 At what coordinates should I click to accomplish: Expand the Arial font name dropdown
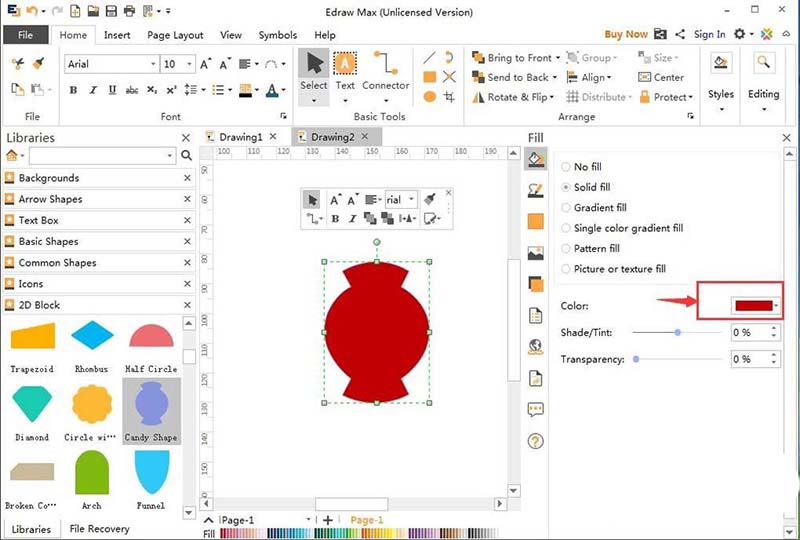point(152,64)
